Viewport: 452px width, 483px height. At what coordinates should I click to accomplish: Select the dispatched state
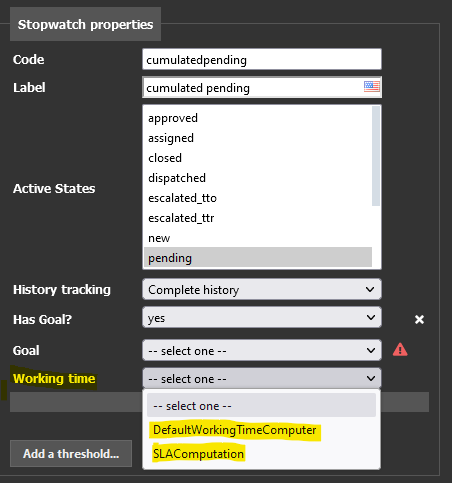coord(258,178)
